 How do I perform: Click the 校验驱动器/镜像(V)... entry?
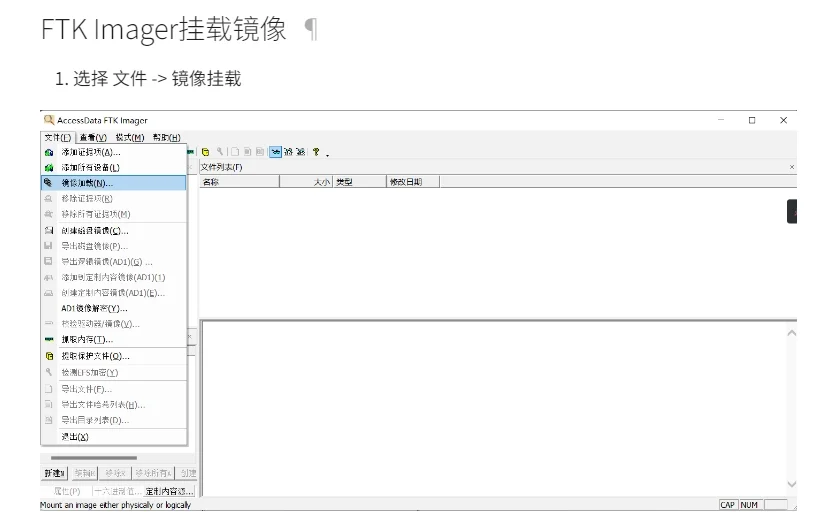[x=114, y=324]
